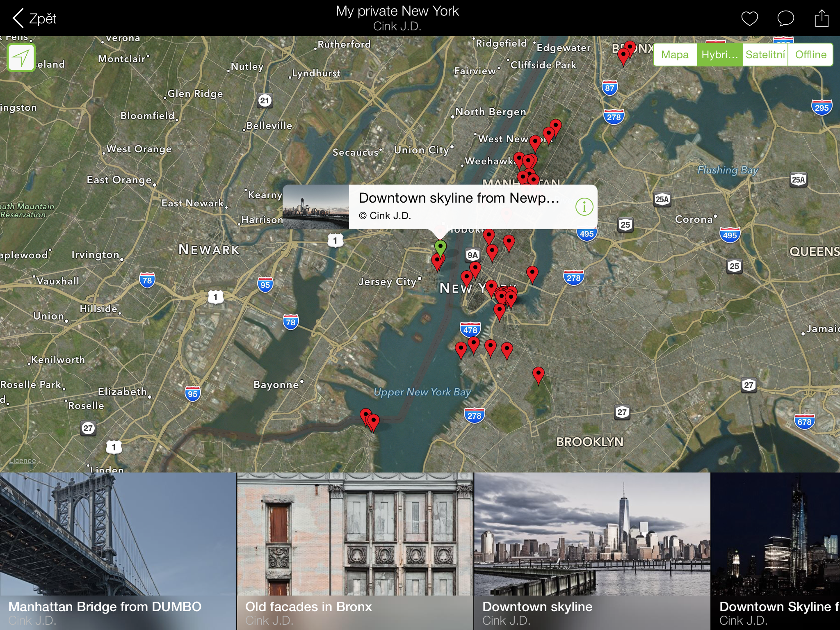Tap the heart favorite icon

(x=749, y=18)
